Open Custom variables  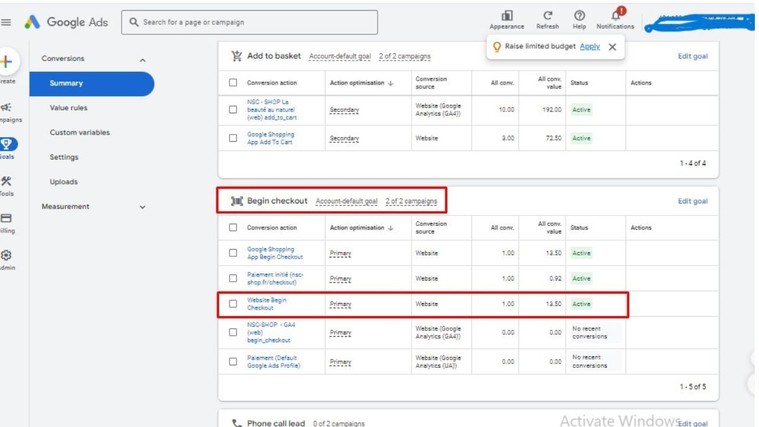[x=79, y=132]
